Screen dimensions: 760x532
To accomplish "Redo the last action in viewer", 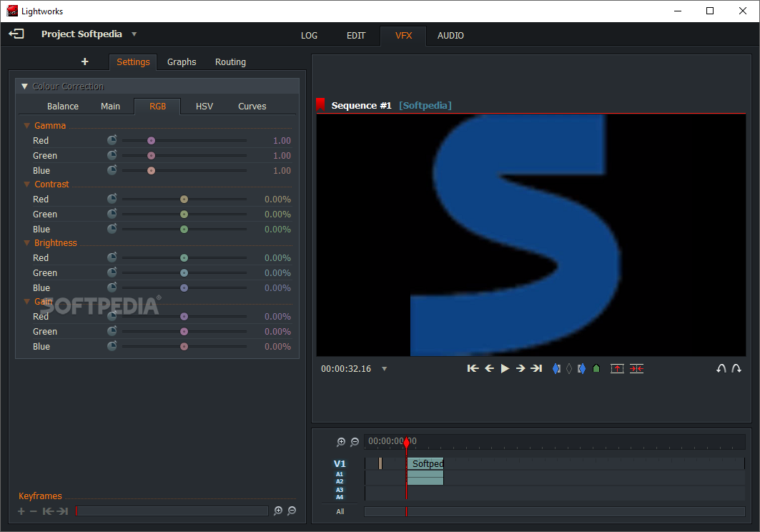I will pos(736,368).
